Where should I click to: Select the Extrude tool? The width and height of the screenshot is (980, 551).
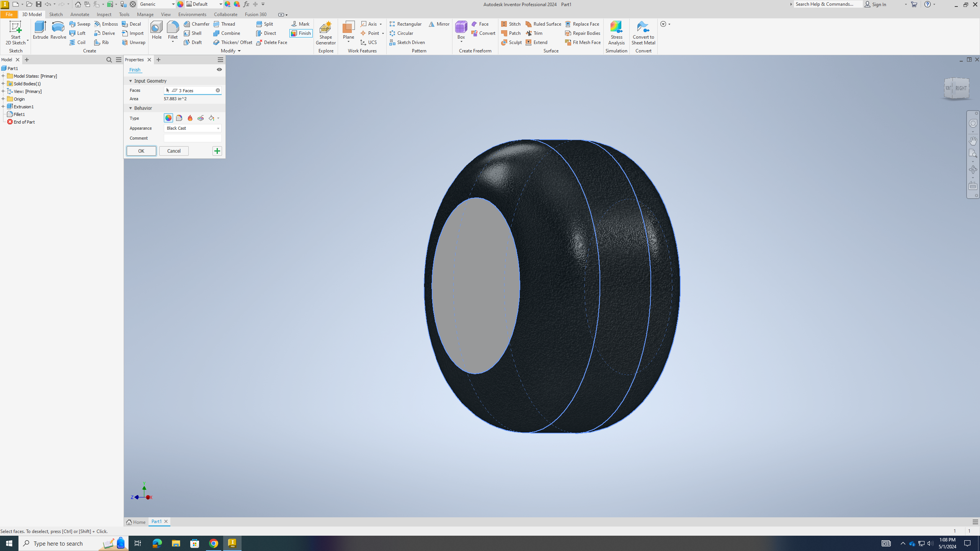point(40,30)
